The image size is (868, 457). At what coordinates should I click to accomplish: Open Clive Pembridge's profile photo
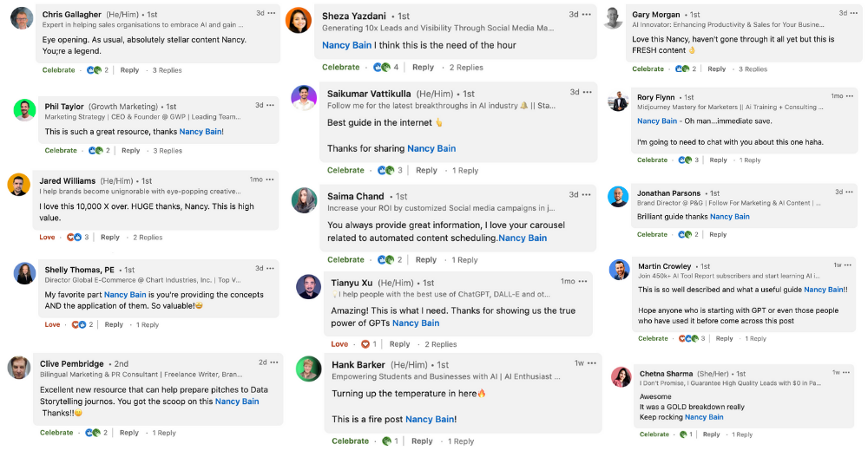coord(19,368)
